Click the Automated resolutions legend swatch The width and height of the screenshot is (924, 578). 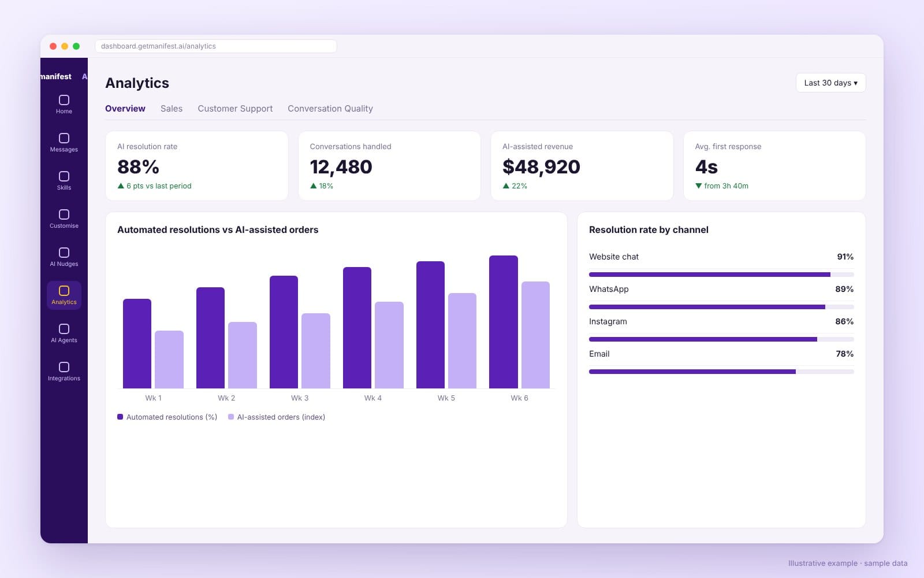[x=120, y=417]
